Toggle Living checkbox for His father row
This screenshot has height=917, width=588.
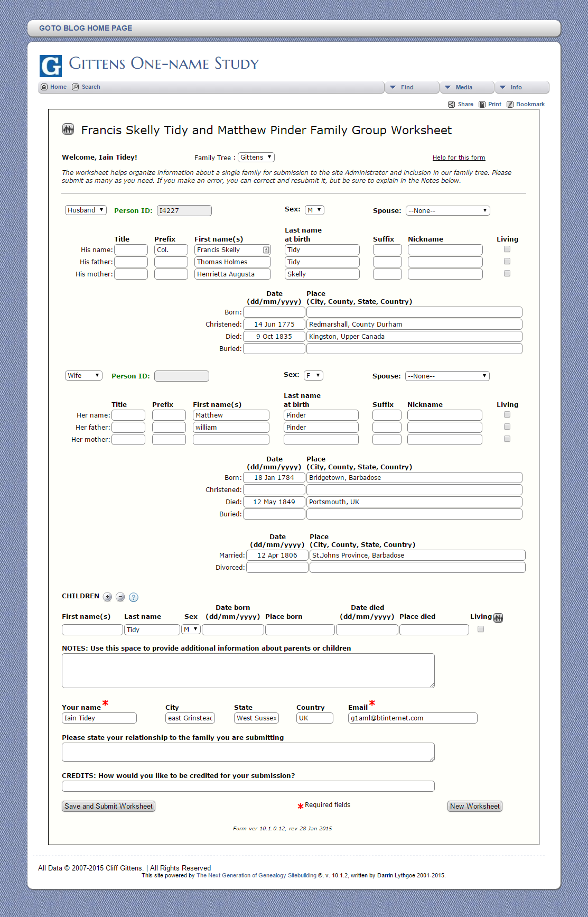coord(507,261)
